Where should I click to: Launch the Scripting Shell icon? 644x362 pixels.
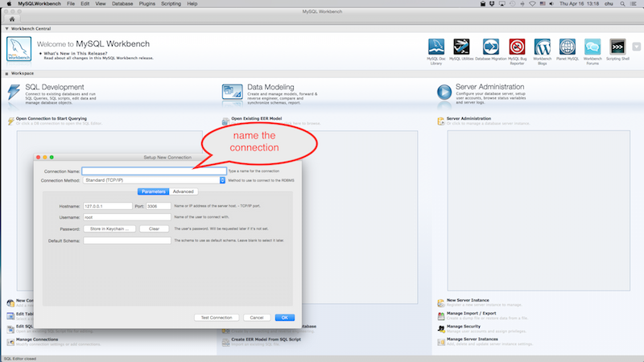[x=618, y=46]
